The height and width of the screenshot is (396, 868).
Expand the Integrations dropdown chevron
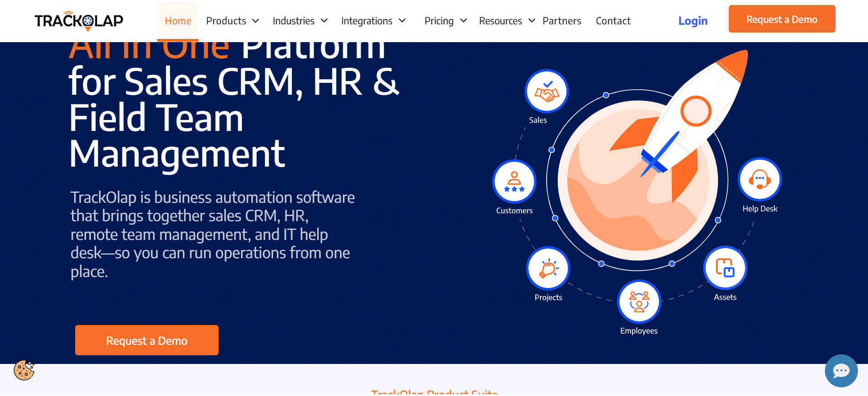tap(402, 21)
